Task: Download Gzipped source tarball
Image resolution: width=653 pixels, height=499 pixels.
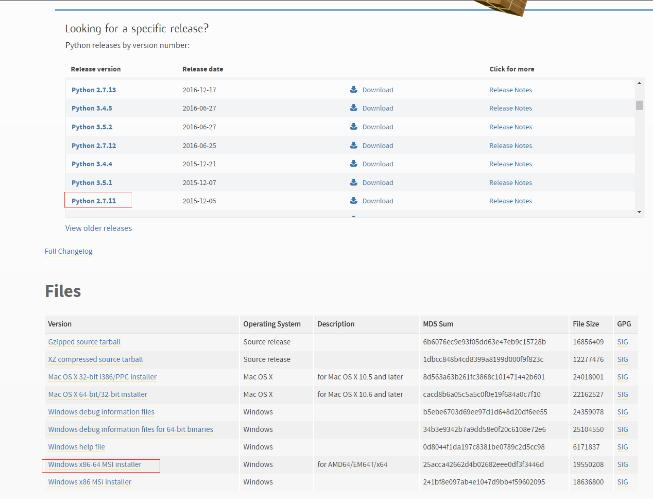Action: click(x=84, y=342)
